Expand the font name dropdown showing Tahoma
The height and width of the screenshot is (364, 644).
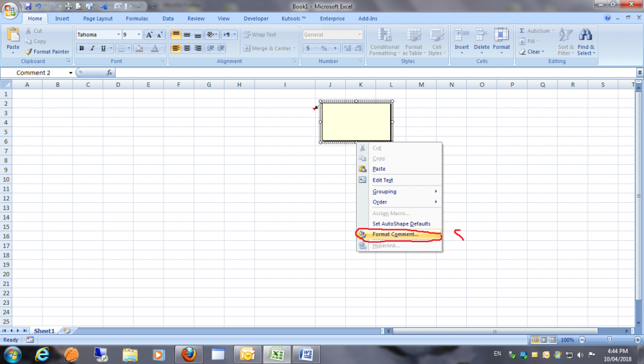pos(118,35)
